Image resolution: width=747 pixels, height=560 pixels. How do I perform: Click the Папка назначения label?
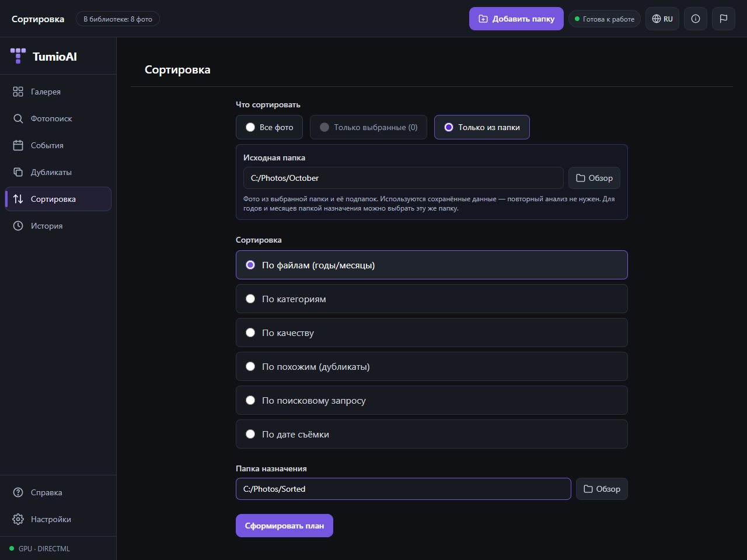click(271, 468)
